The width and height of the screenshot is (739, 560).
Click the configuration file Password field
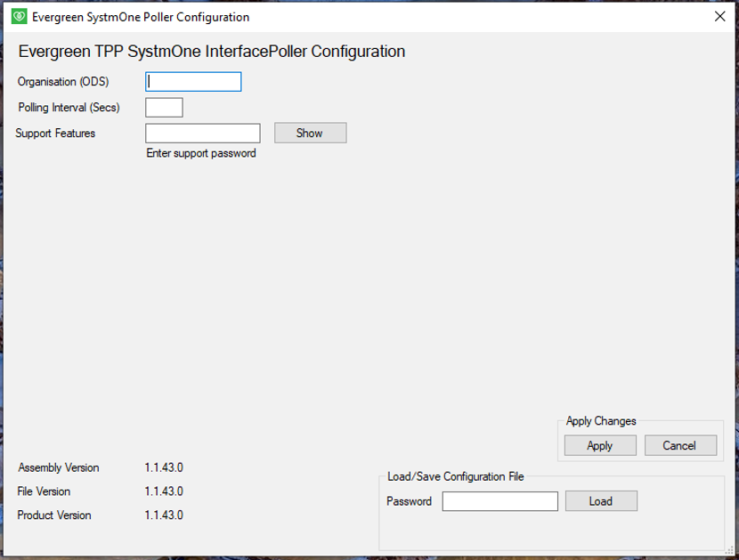pos(500,501)
